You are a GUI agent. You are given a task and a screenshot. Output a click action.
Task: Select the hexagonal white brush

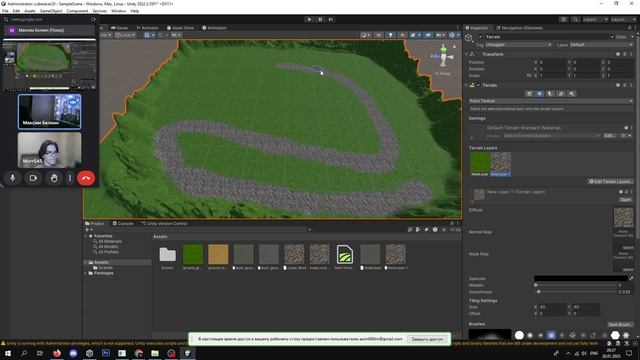[x=615, y=335]
